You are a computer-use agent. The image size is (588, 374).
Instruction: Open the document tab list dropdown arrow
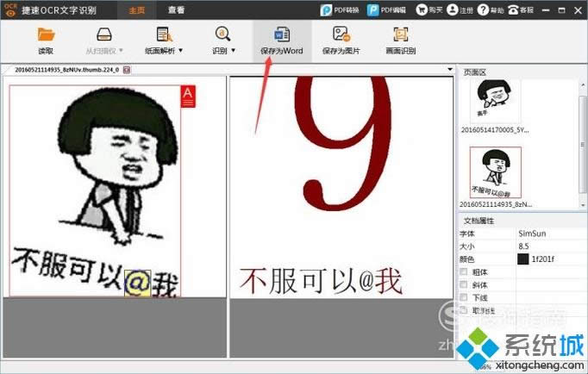click(449, 69)
